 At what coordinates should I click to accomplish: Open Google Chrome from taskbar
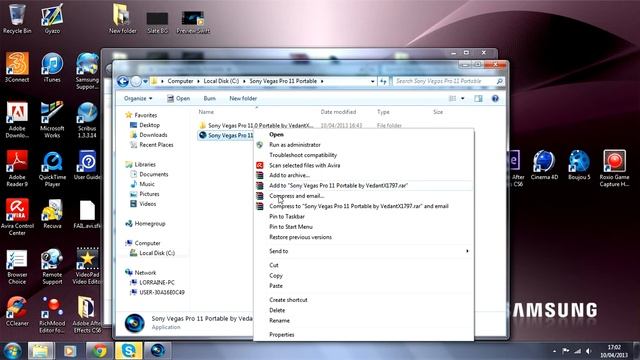coord(99,351)
